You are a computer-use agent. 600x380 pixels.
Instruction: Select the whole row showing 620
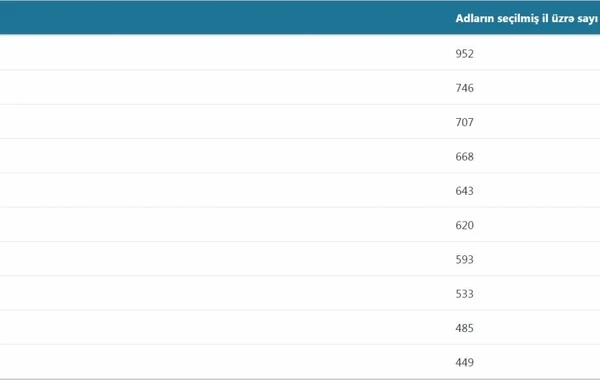[300, 225]
